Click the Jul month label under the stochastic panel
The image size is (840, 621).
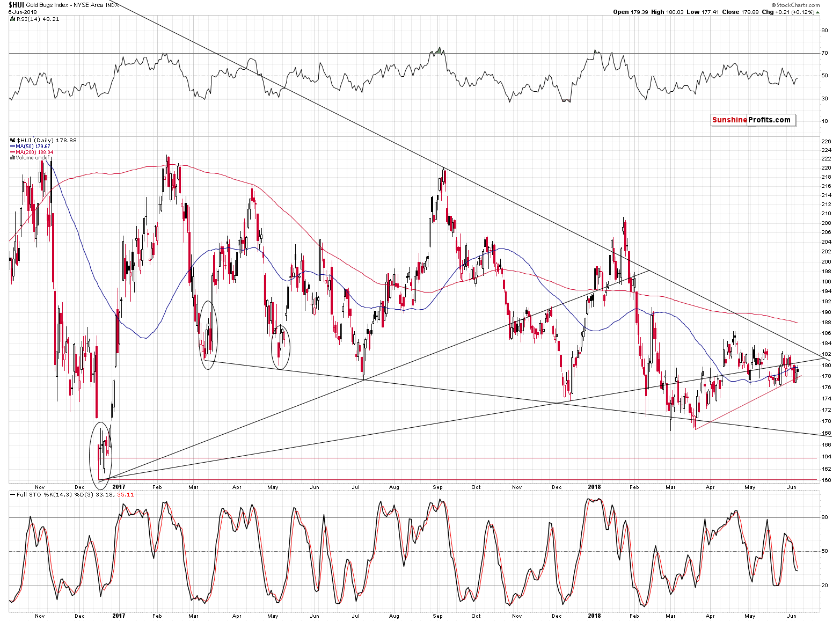355,616
